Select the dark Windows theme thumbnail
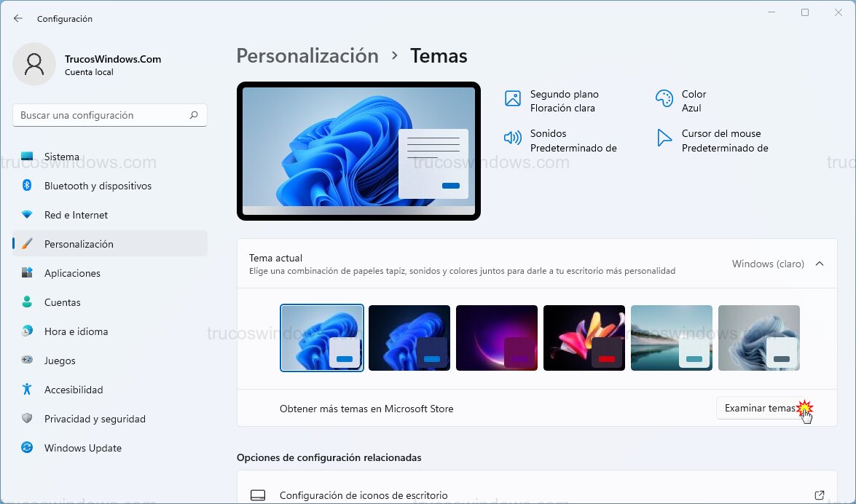856x504 pixels. 409,337
